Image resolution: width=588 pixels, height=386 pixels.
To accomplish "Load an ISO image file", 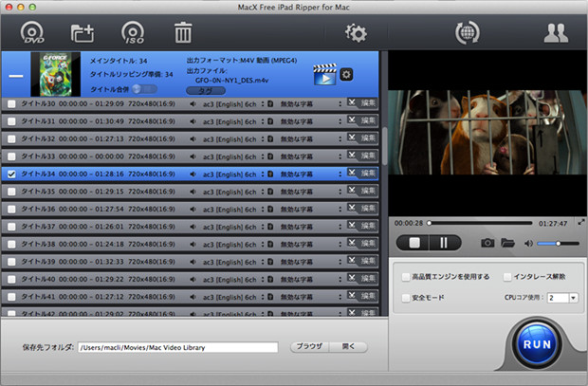I will 134,34.
